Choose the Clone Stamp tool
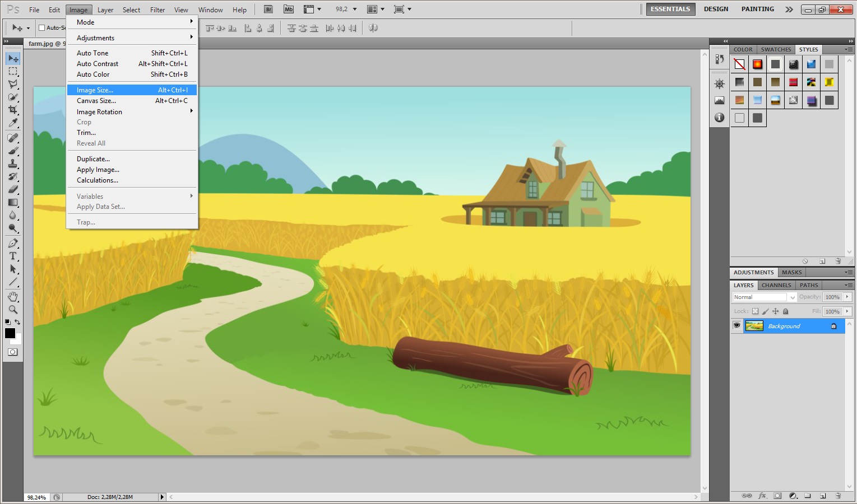 tap(13, 164)
